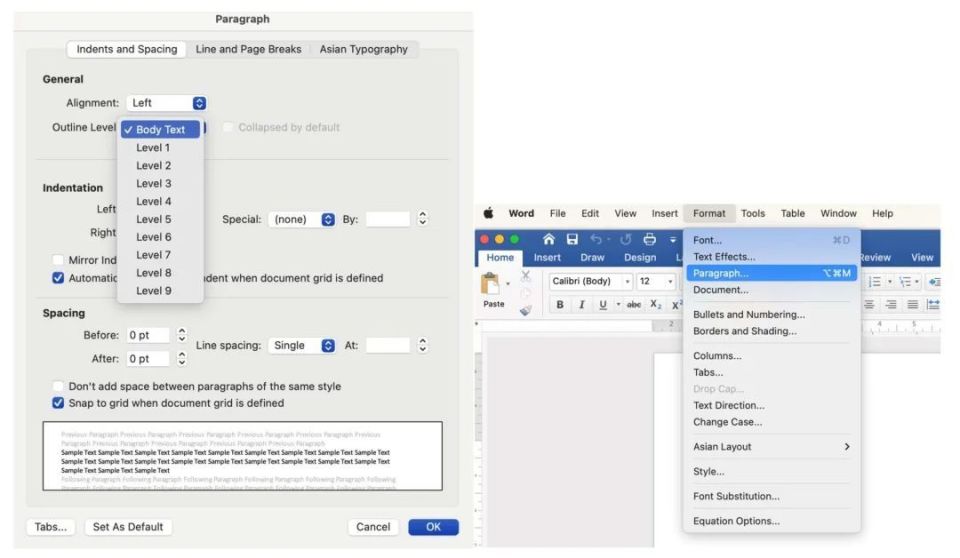
Task: Open the Insert ribbon tab
Action: tap(547, 257)
